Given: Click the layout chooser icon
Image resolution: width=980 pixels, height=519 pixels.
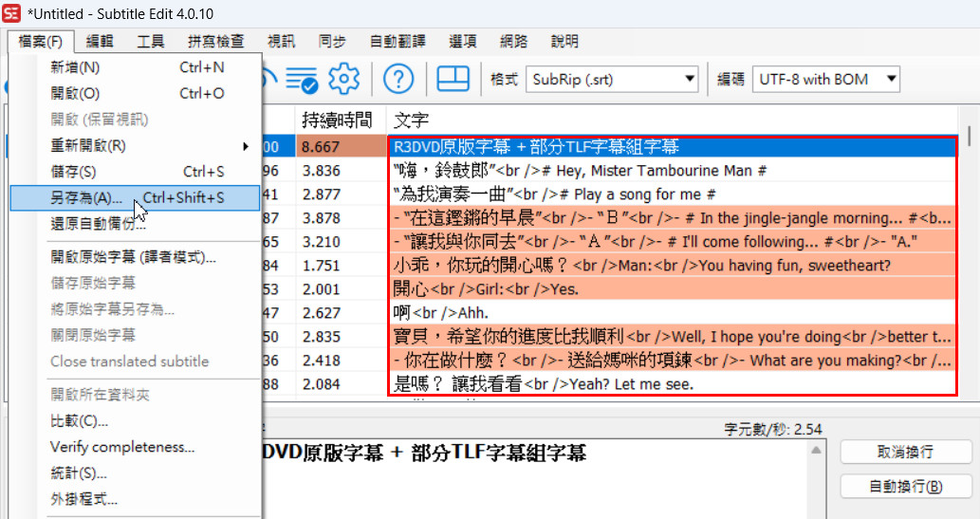Looking at the screenshot, I should coord(453,80).
